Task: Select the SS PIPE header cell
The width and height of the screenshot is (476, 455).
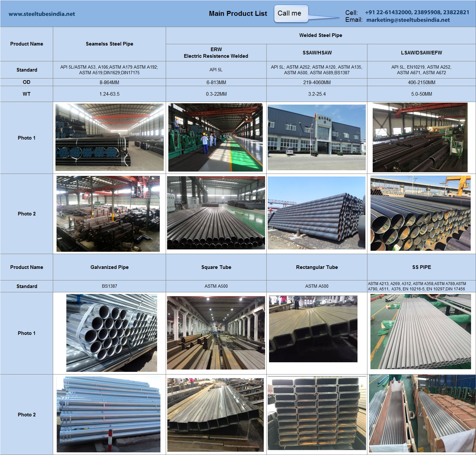Action: pos(422,267)
